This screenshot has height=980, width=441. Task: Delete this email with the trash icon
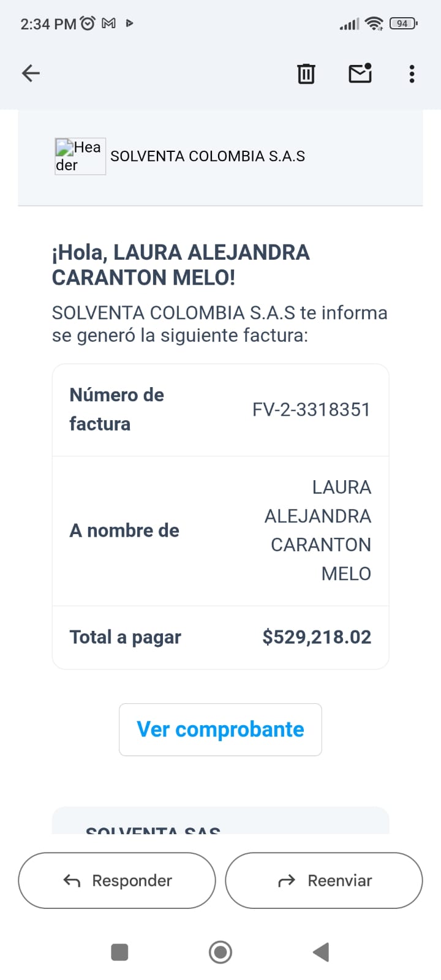(306, 73)
